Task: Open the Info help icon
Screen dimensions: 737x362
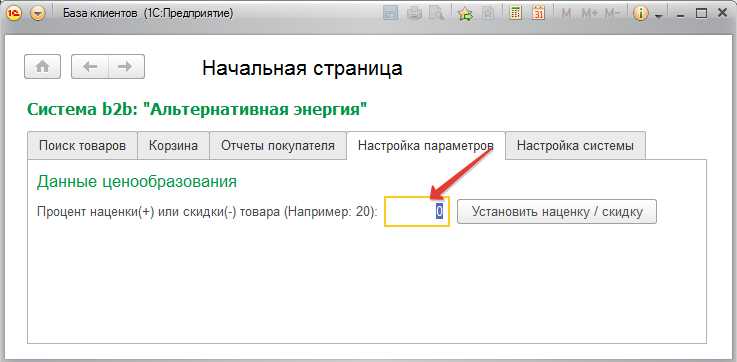Action: 641,14
